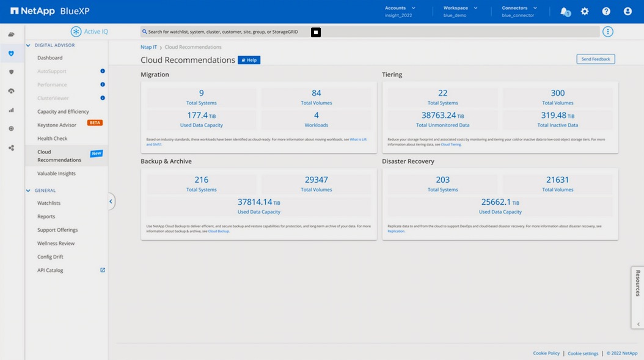Collapse the left sidebar panel arrow

tap(111, 201)
